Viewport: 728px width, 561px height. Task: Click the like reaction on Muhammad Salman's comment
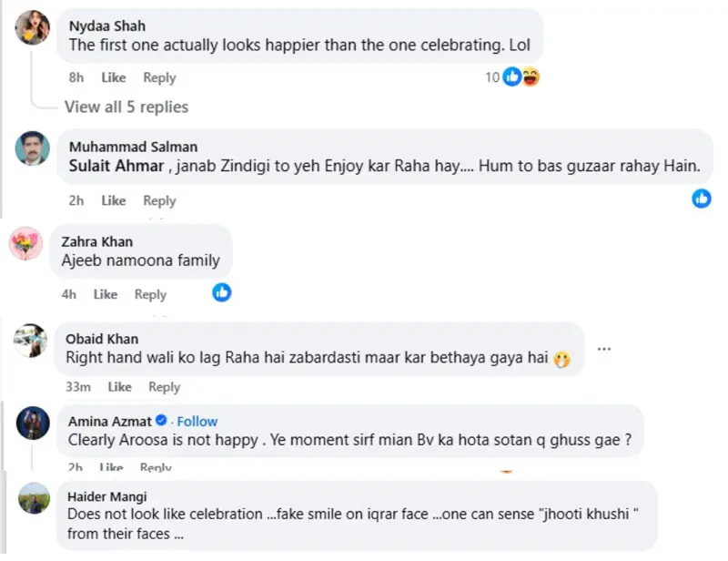tap(702, 199)
